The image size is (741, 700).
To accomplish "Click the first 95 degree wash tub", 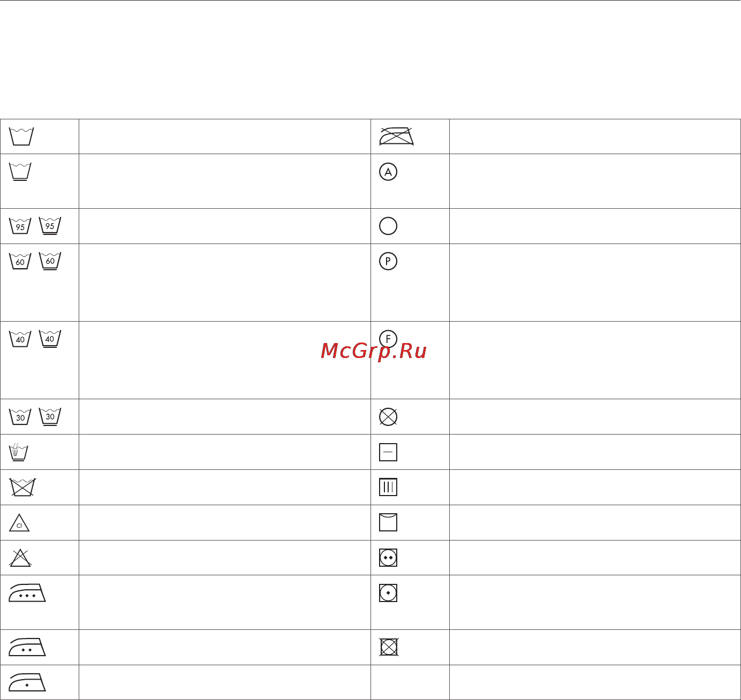I will point(20,225).
